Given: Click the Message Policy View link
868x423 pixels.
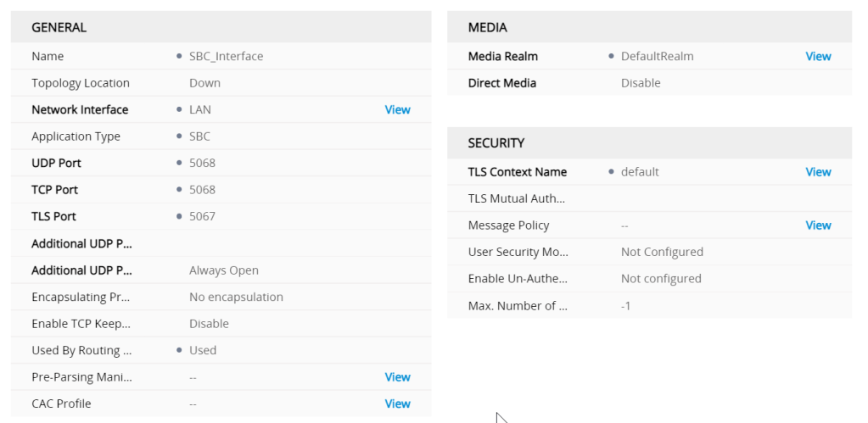Looking at the screenshot, I should [818, 225].
